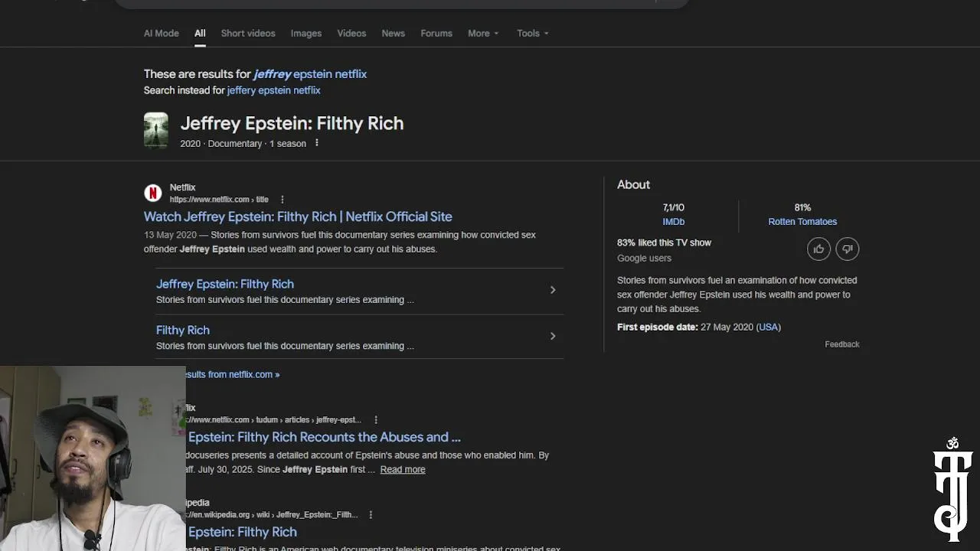Open three-dot menu beside the tudum article URL
The image size is (980, 551).
376,420
